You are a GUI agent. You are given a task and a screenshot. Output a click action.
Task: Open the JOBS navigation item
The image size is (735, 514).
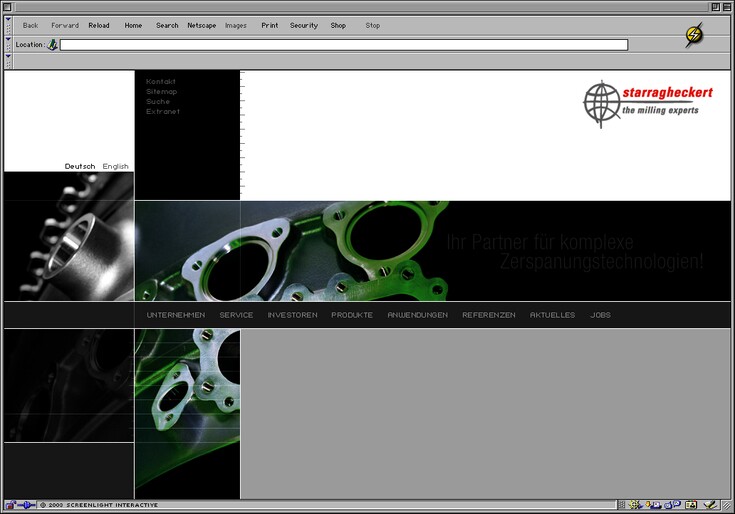point(600,315)
